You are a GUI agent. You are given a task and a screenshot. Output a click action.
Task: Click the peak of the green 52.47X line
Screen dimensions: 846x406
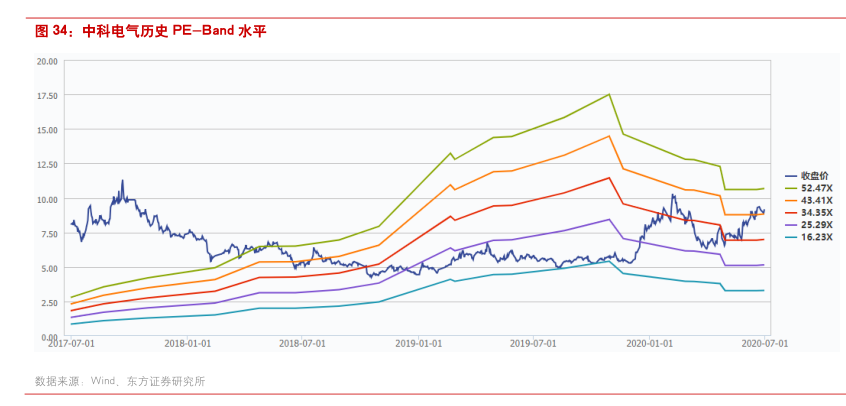tap(609, 95)
